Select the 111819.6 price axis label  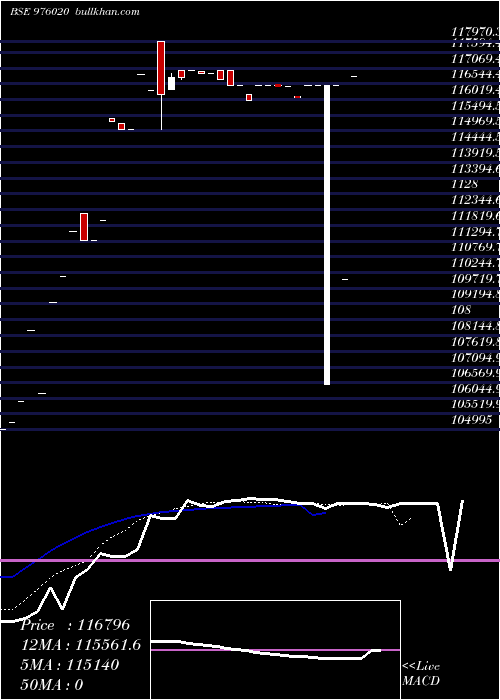tap(475, 216)
